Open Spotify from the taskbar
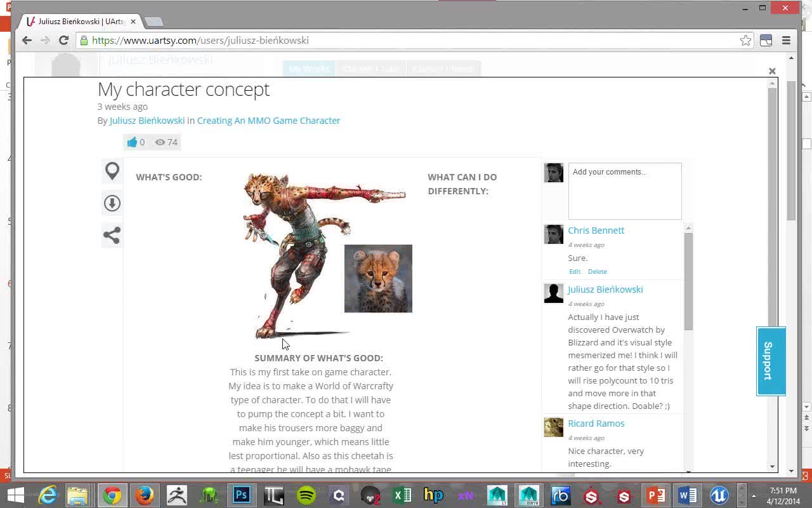This screenshot has width=812, height=508. pos(306,495)
